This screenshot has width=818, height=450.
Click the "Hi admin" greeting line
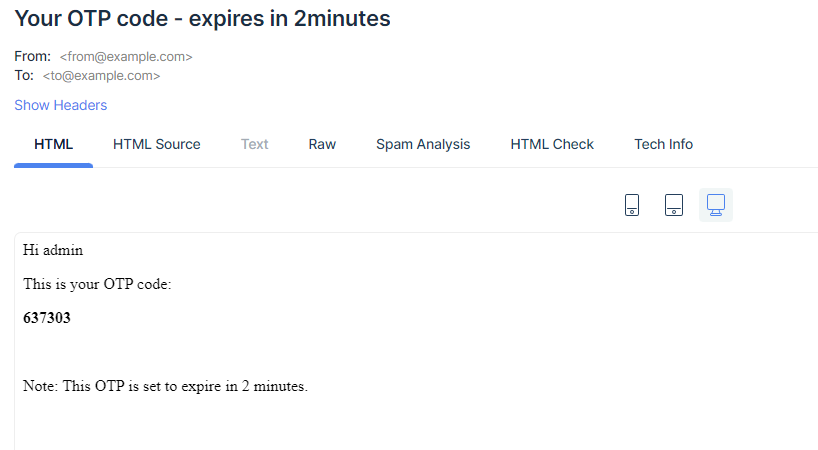[x=53, y=250]
